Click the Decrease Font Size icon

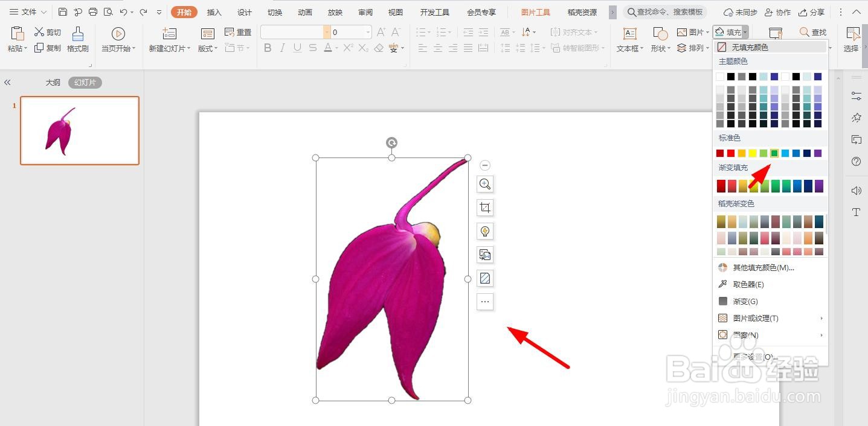click(397, 32)
